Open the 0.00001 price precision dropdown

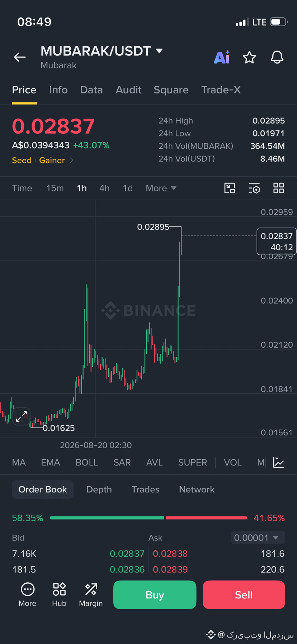point(258,538)
